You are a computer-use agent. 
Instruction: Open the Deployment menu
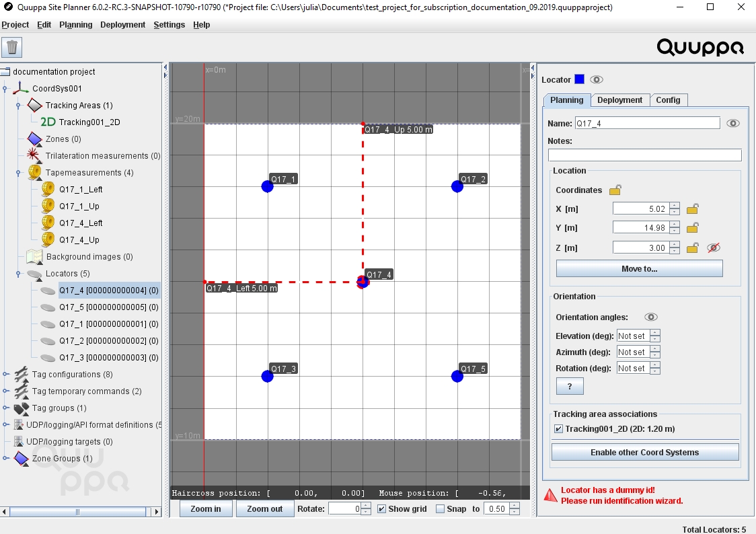pyautogui.click(x=122, y=25)
